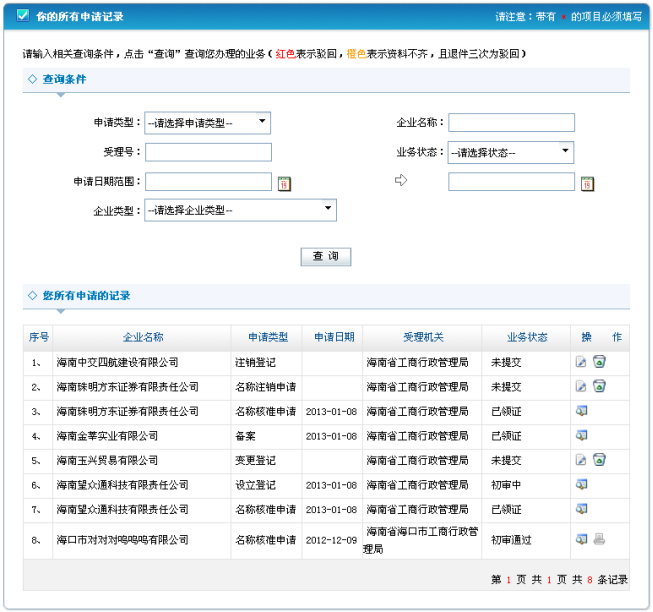This screenshot has height=612, width=653.
Task: Click the print icon in row 8
Action: (x=599, y=539)
